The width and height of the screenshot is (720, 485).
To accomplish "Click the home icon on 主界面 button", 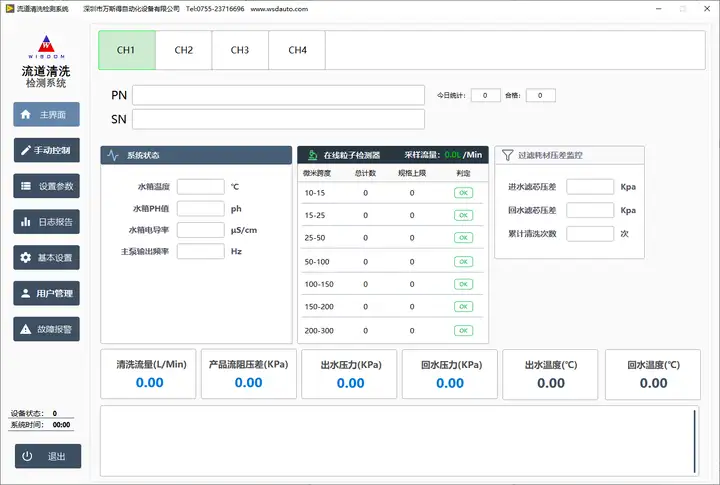I will click(x=26, y=114).
